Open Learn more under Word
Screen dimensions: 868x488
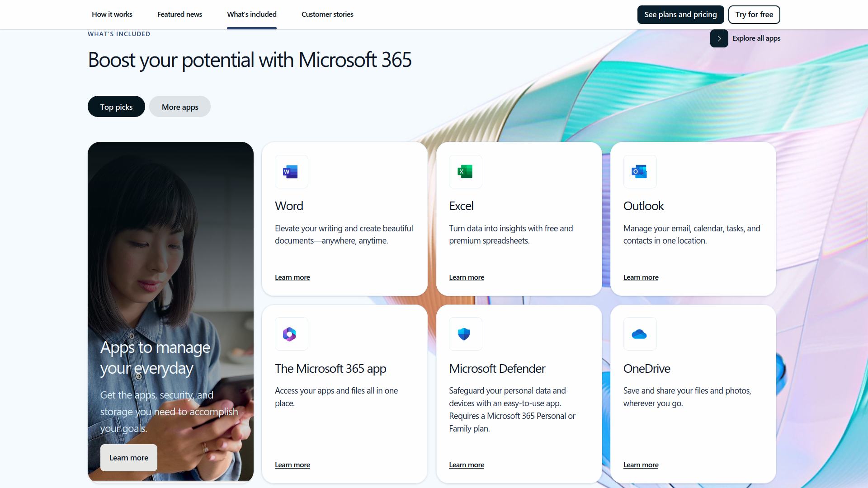click(x=292, y=277)
